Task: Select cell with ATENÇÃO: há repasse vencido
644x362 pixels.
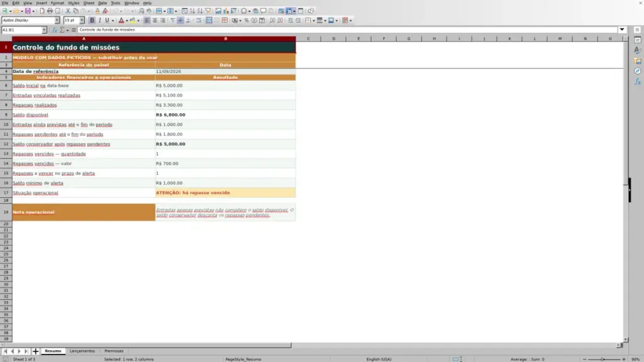Action: (x=225, y=193)
